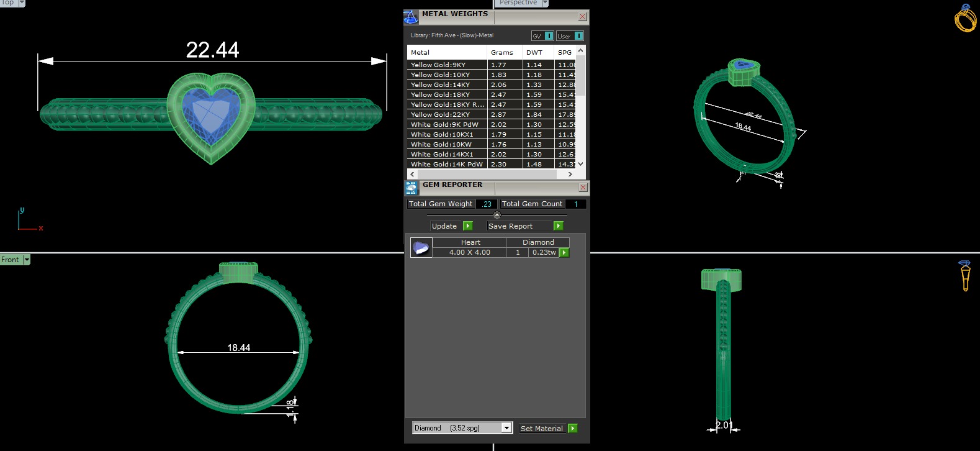Open the Top viewport dropdown arrow
This screenshot has height=451, width=980.
(x=22, y=3)
